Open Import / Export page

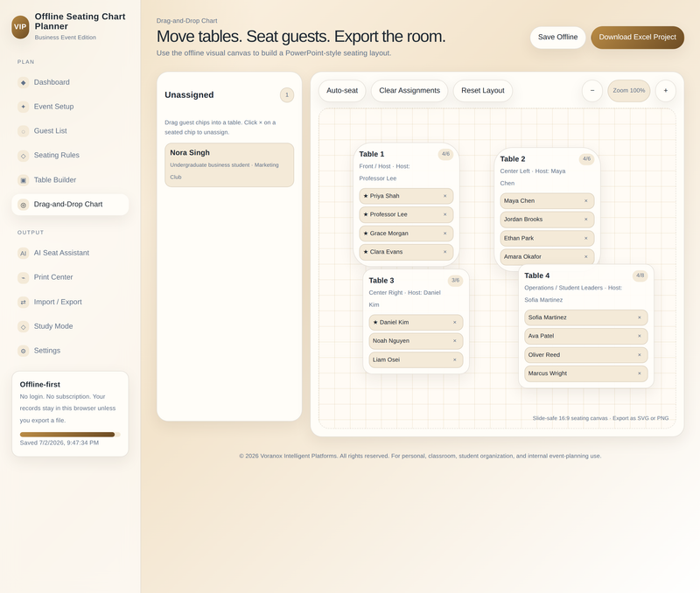tap(70, 302)
